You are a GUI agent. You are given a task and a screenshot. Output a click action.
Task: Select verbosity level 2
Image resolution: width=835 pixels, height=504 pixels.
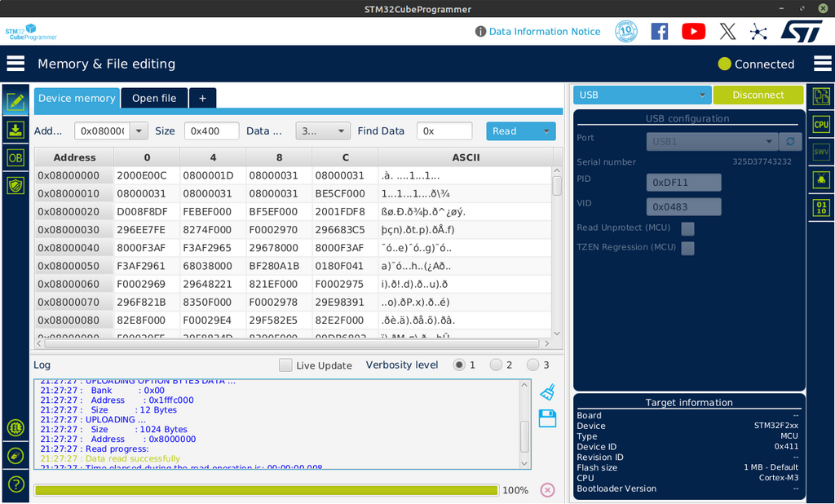click(496, 365)
